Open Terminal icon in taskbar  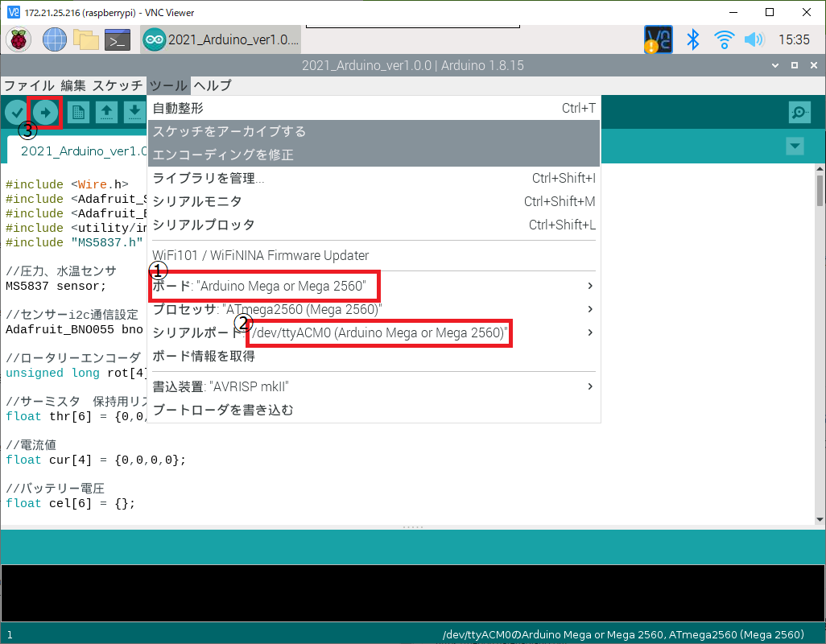click(118, 39)
